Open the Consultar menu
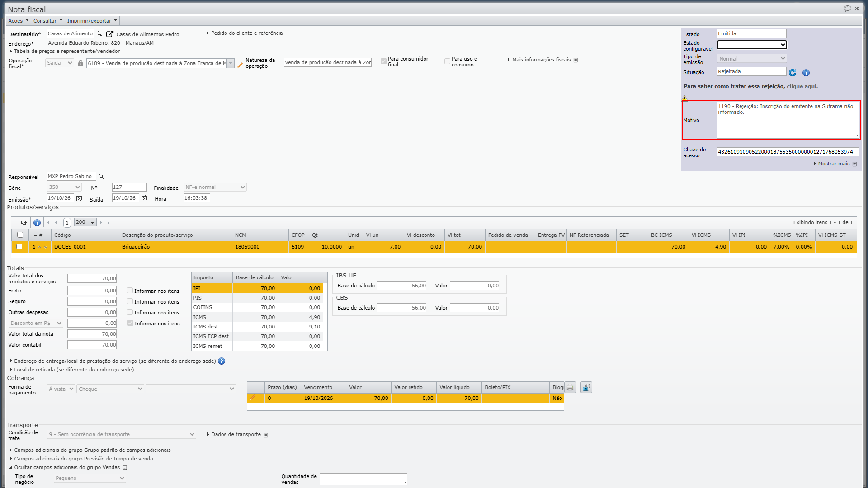This screenshot has width=868, height=488. click(48, 20)
